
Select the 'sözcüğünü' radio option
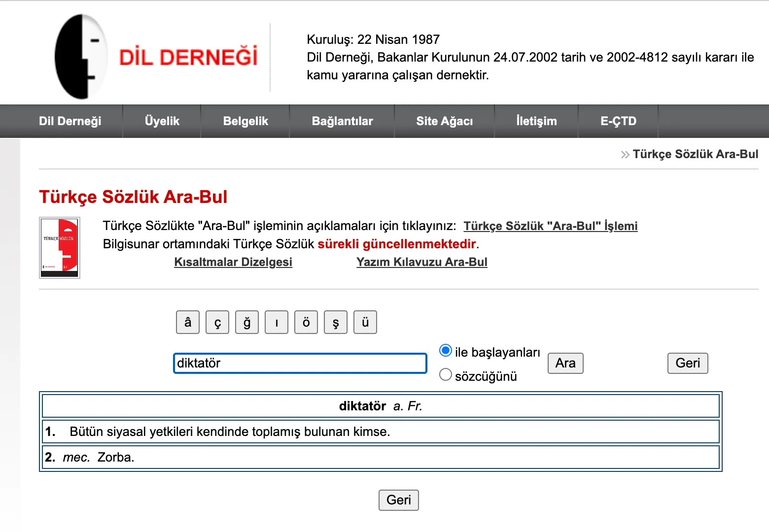pos(446,375)
